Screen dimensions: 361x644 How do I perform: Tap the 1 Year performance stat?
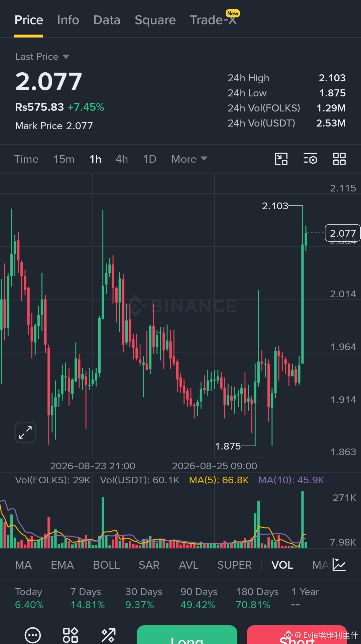(x=305, y=598)
